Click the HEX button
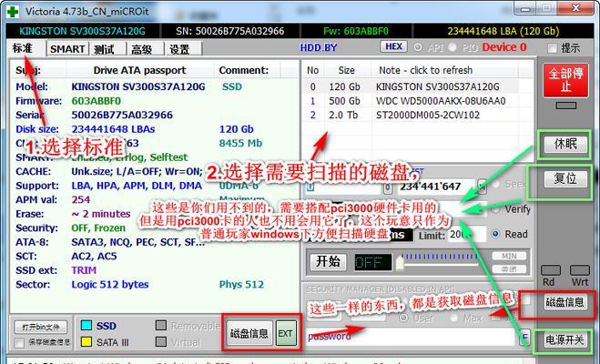 [x=393, y=46]
